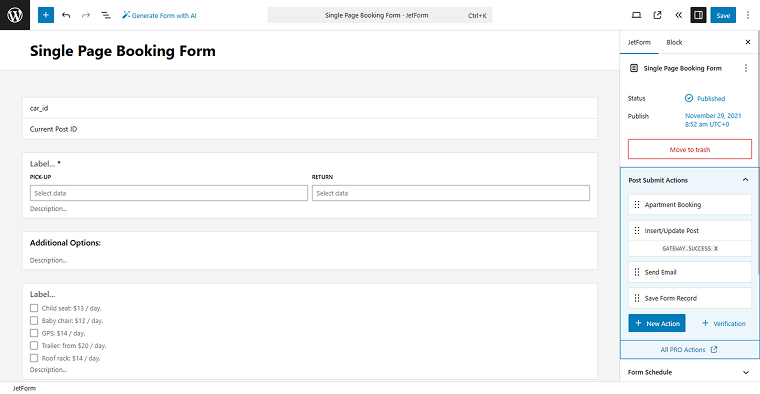The height and width of the screenshot is (394, 760).
Task: Click the form document icon in the sidebar
Action: pyautogui.click(x=633, y=68)
